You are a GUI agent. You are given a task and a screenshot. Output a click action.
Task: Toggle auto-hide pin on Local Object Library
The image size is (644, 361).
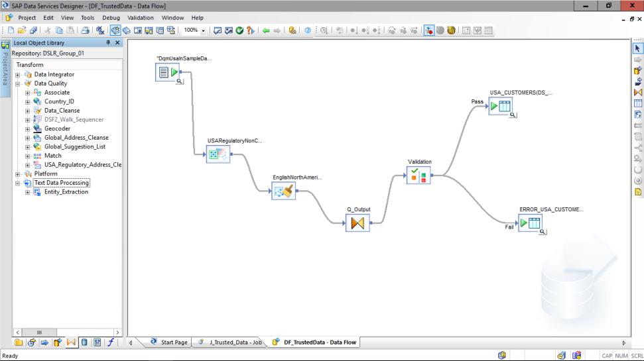108,42
